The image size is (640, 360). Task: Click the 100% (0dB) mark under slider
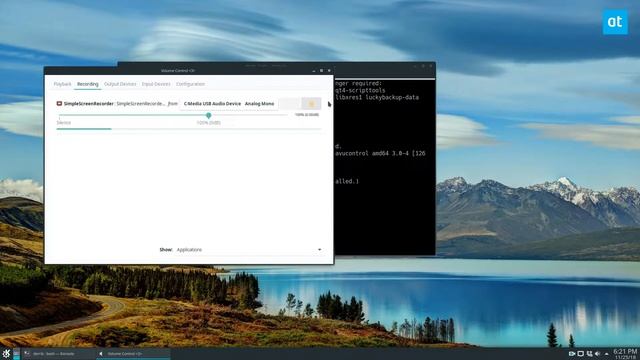tap(209, 123)
